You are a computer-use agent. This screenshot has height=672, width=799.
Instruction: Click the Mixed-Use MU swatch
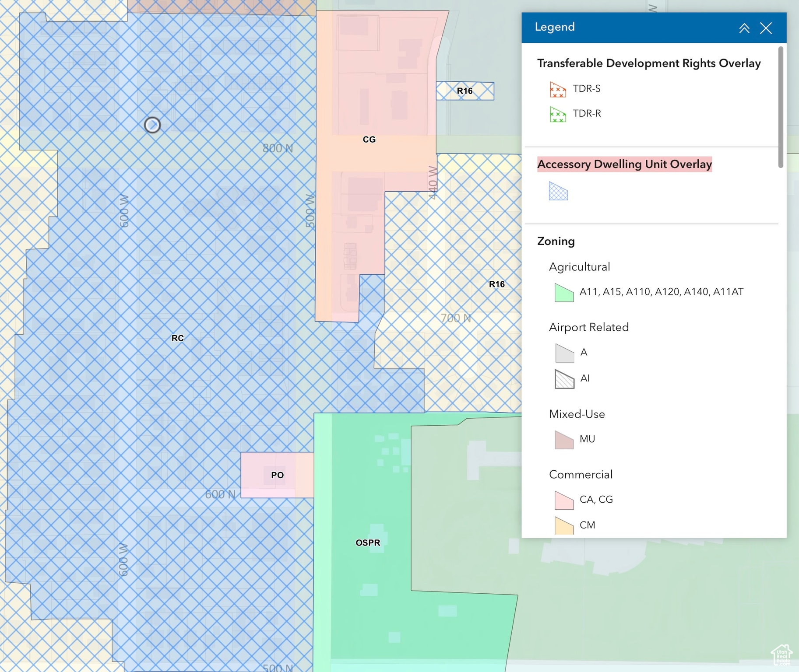tap(564, 440)
